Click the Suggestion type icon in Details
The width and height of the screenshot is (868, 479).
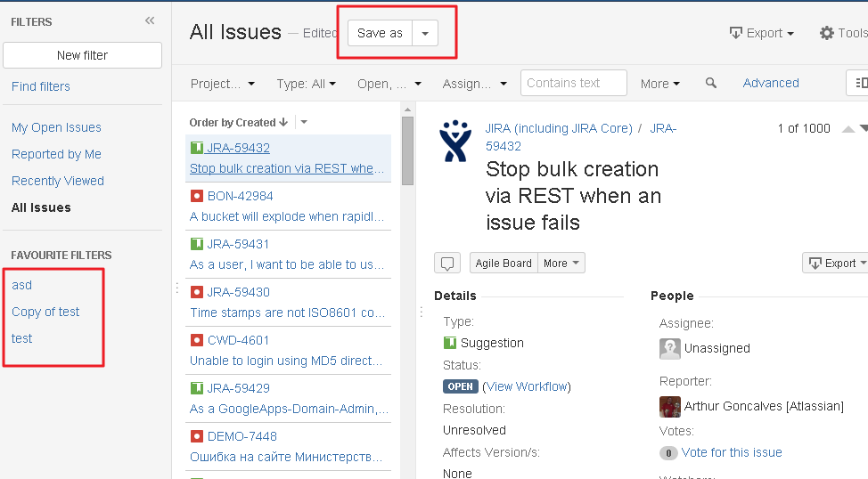[x=449, y=343]
